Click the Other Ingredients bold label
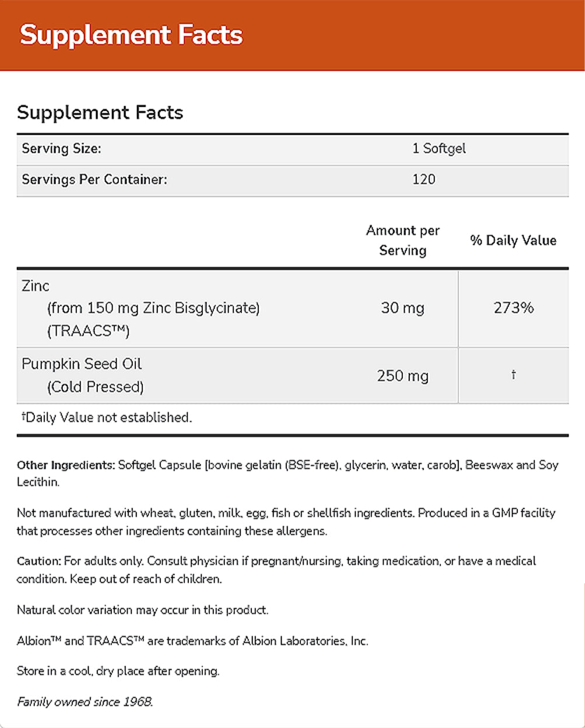Viewport: 585px width, 728px height. click(65, 466)
